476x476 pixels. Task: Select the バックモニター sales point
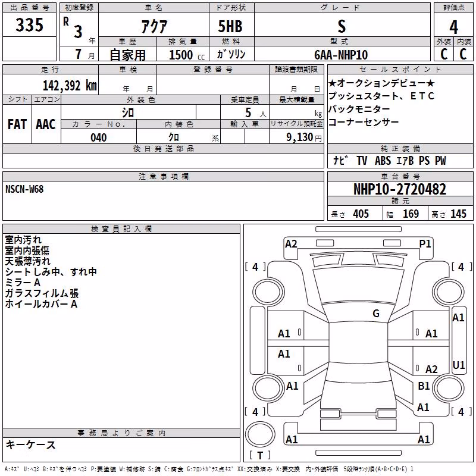click(x=359, y=109)
